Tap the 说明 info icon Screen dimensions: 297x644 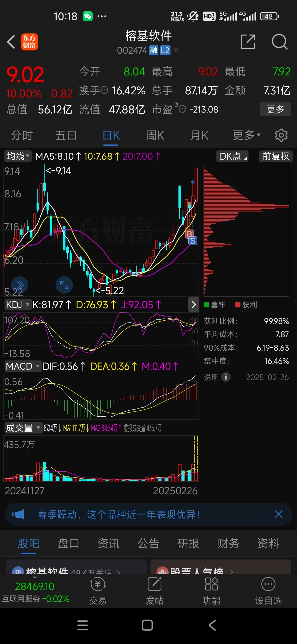pyautogui.click(x=226, y=377)
